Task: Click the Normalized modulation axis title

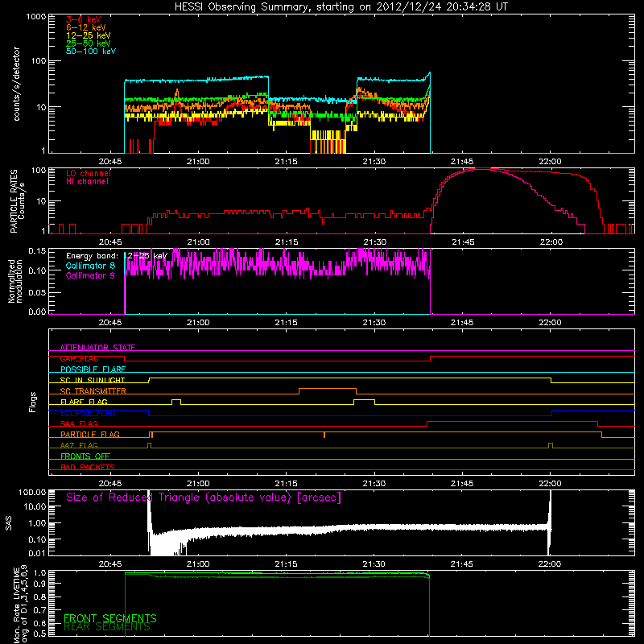Action: click(15, 281)
